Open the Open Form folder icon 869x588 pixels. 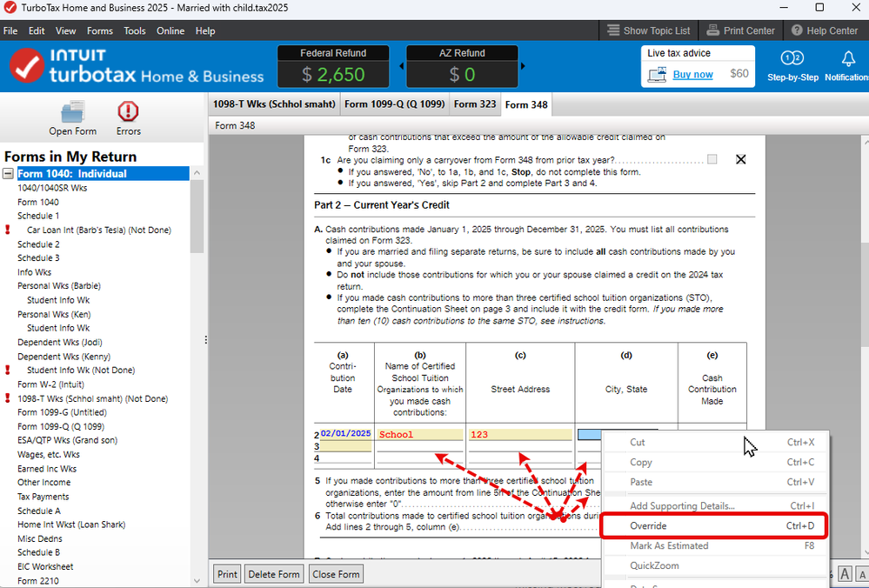tap(72, 111)
